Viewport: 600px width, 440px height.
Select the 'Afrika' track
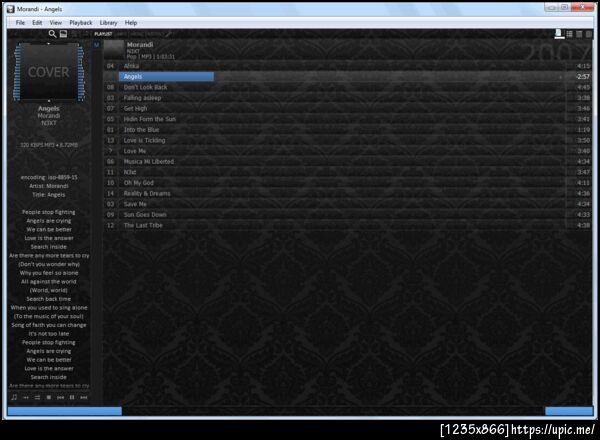[x=346, y=66]
